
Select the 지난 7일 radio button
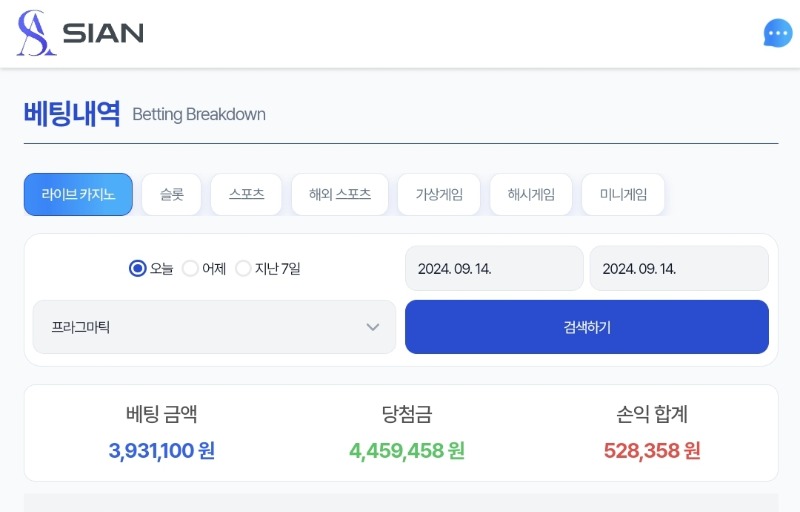coord(243,268)
